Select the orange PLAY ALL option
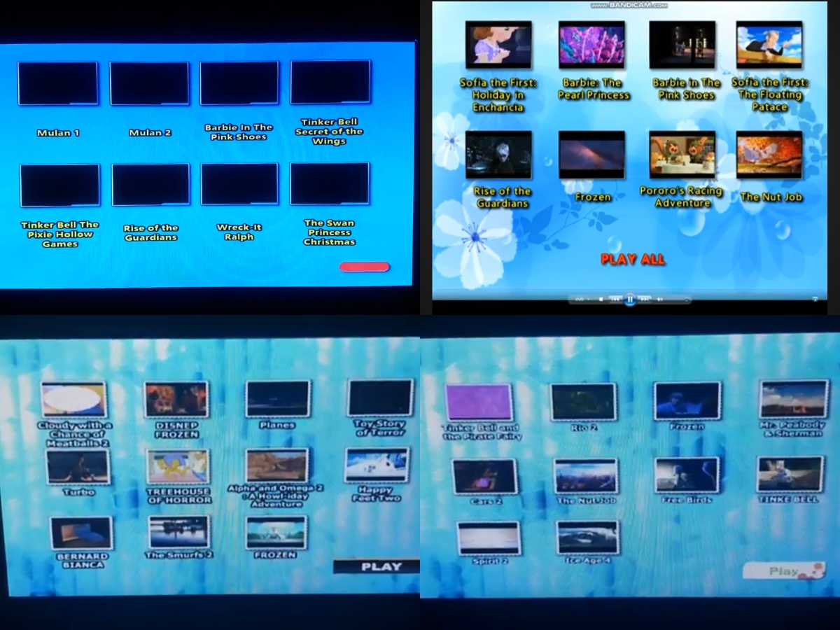The image size is (840, 630). pos(633,260)
